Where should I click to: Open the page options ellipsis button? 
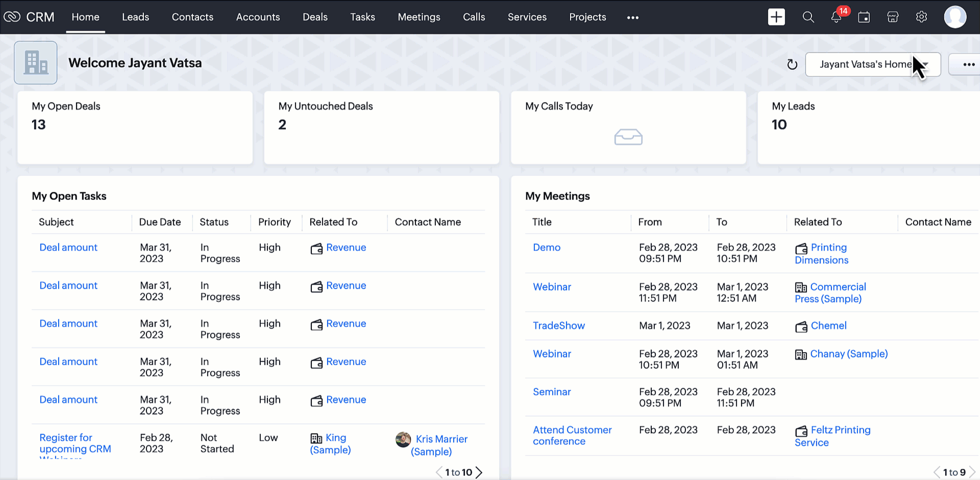click(968, 64)
